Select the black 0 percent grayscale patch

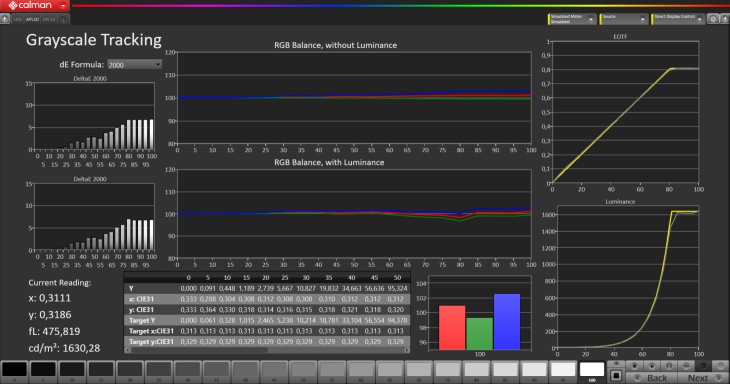[x=14, y=370]
